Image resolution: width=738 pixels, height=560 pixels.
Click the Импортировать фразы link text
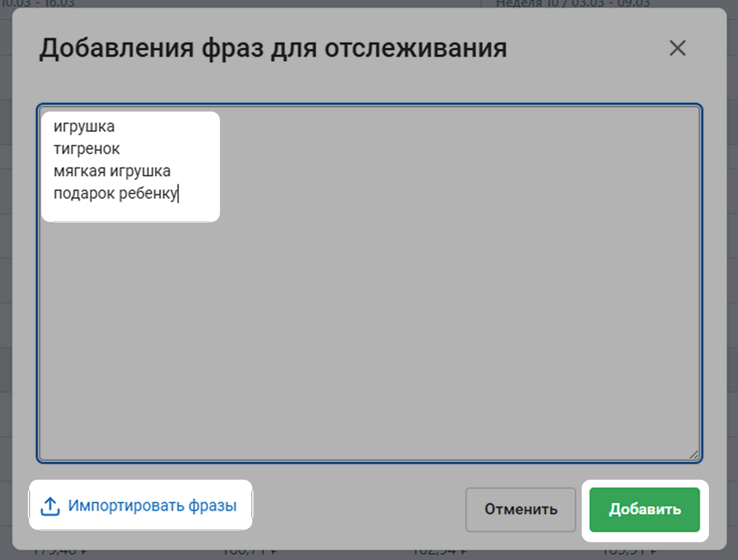click(x=152, y=506)
